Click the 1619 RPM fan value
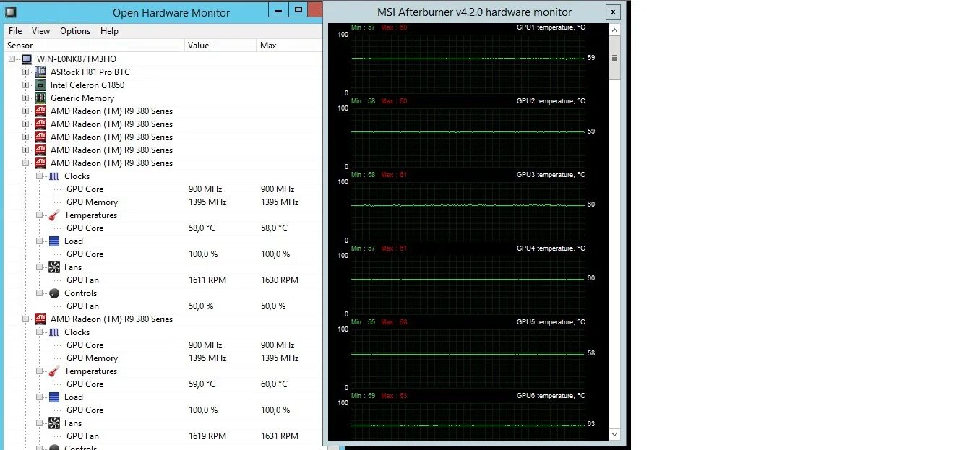Viewport: 980px width, 450px height. coord(207,436)
